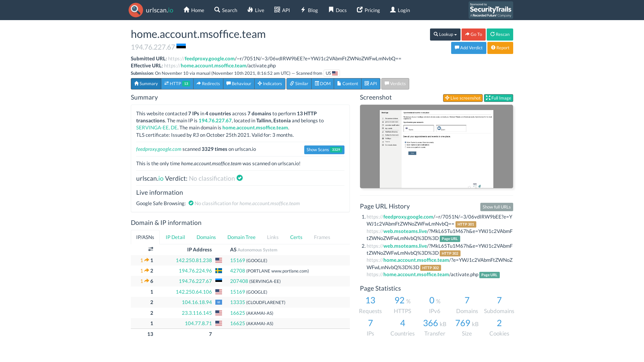Open the Full Image button
This screenshot has width=644, height=362.
[498, 98]
